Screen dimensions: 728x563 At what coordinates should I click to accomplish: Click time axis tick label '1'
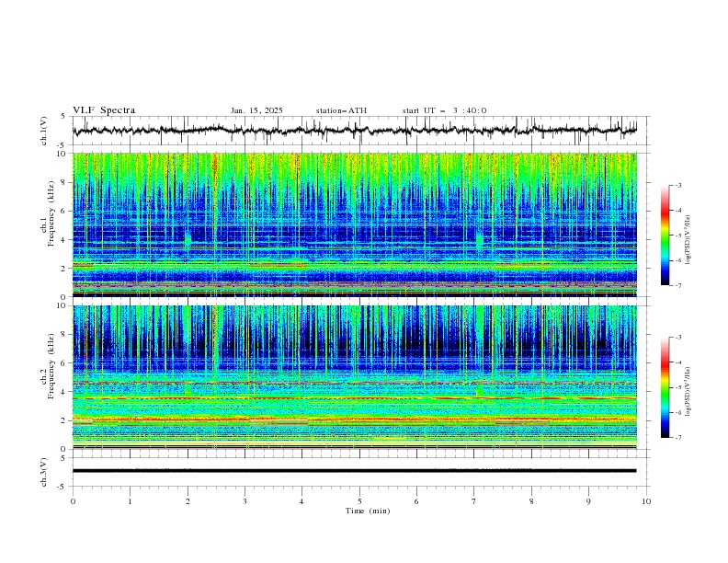pos(130,501)
